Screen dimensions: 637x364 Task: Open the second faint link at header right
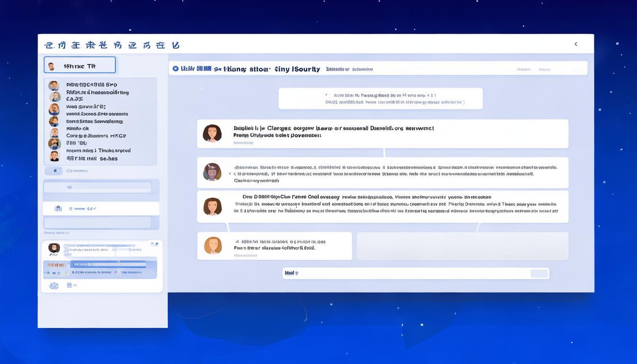point(544,69)
